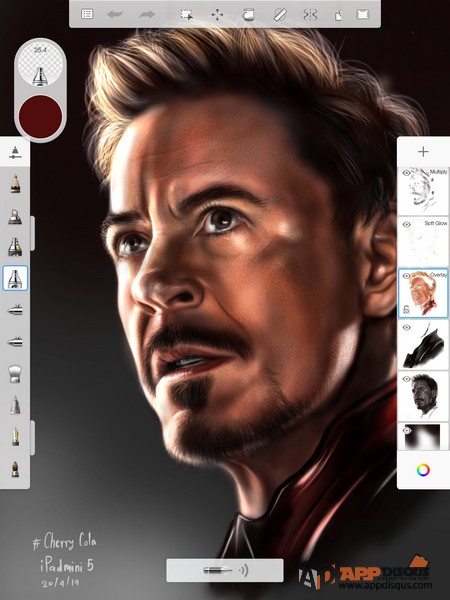Select the paintbrush at palette bottom

click(15, 469)
